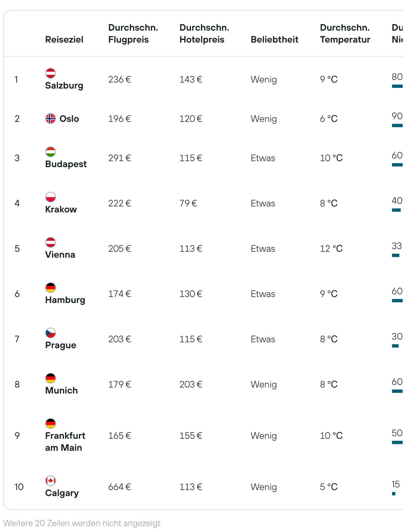Sort by Durchschn. Flugpreis column header
The height and width of the screenshot is (532, 406).
[133, 34]
